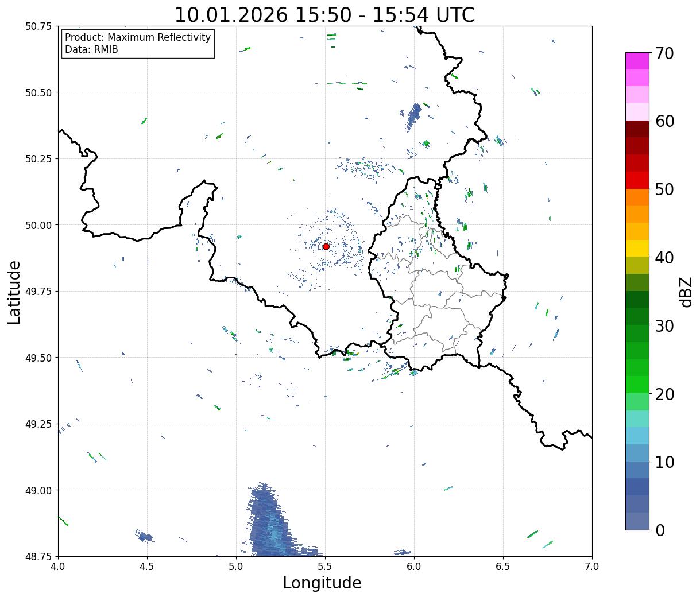Click the x-axis tick label 6.0
The image size is (700, 597).
coord(414,566)
